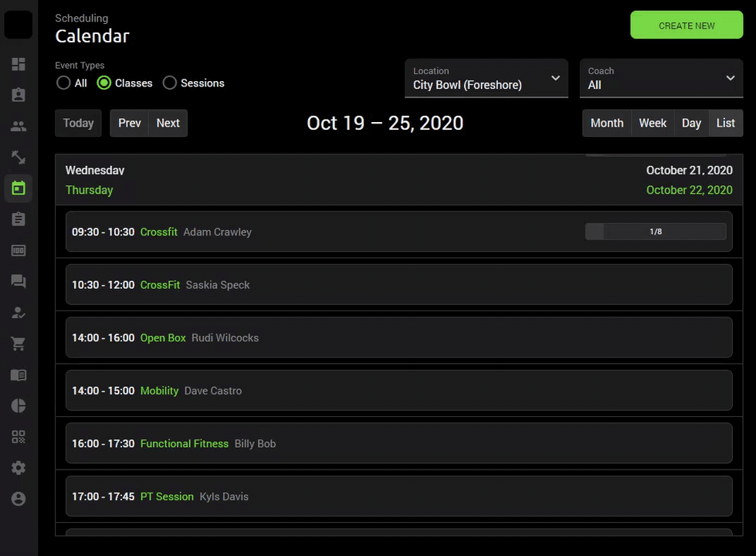Open the PT Session with Kyls Davis
This screenshot has height=556, width=756.
pyautogui.click(x=398, y=497)
